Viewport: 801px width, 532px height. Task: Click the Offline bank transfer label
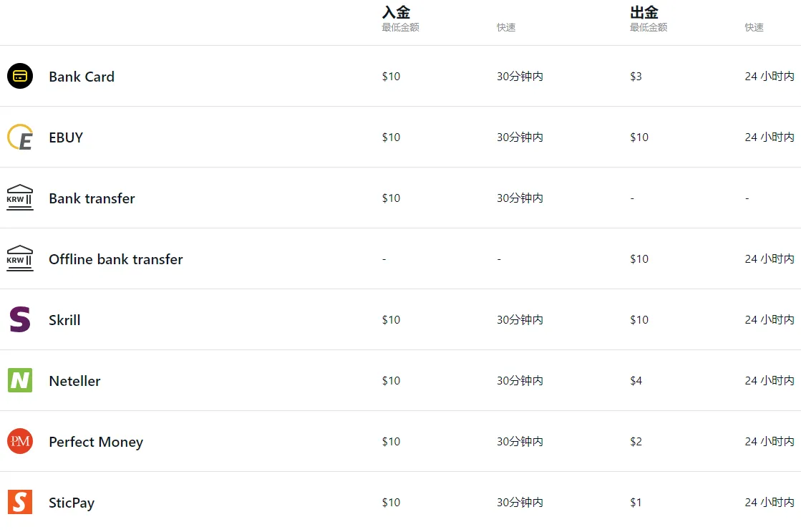[116, 259]
